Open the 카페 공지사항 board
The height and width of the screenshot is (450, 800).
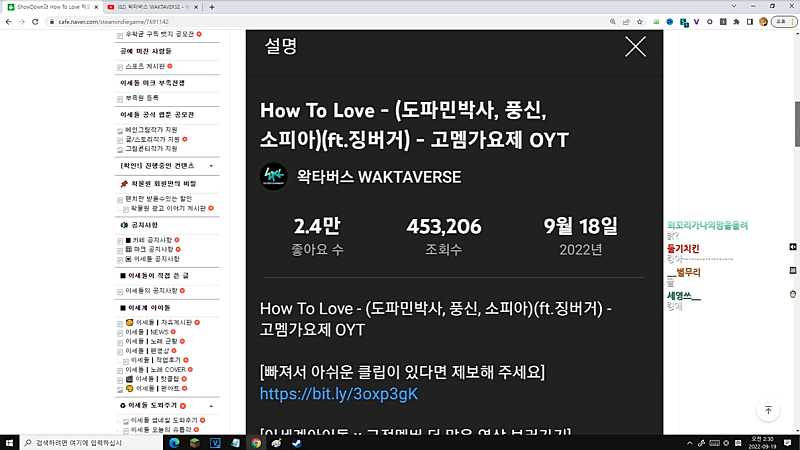153,240
